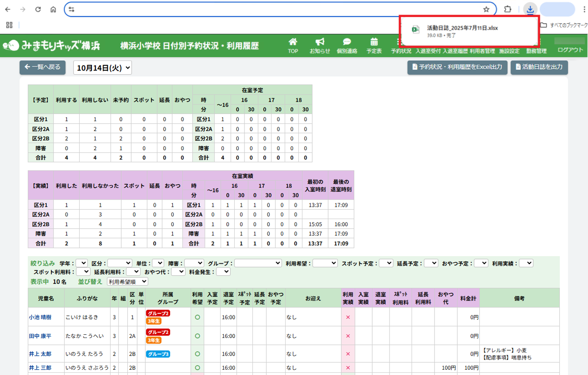This screenshot has height=375, width=588.
Task: Expand the グループ filter dropdown
Action: pos(258,263)
